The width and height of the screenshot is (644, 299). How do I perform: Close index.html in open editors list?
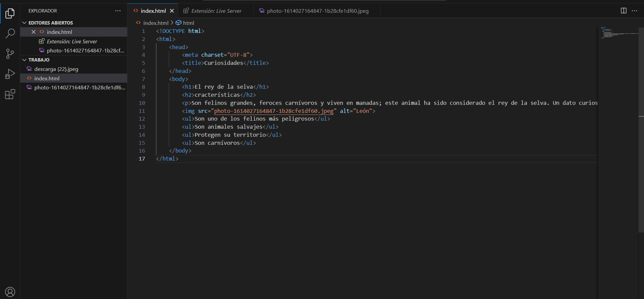click(34, 32)
